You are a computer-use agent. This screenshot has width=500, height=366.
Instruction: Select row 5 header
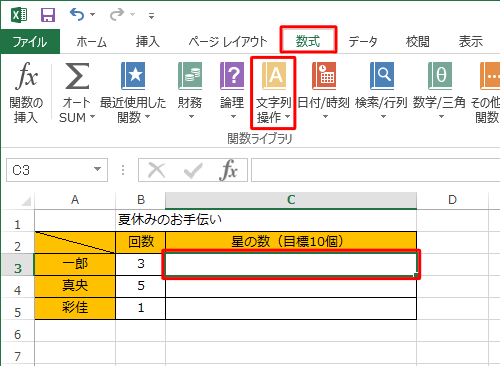[17, 309]
